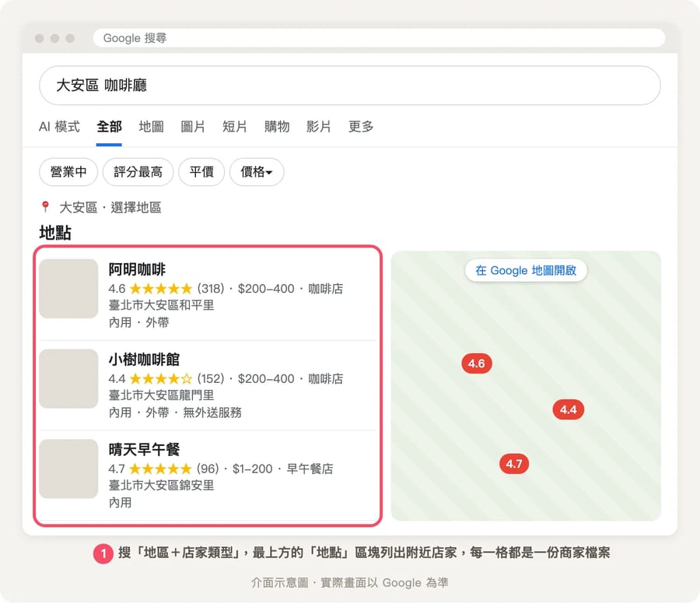Click the 內用 · 外帶 · 無外送服務 text
700x604 pixels.
point(175,413)
